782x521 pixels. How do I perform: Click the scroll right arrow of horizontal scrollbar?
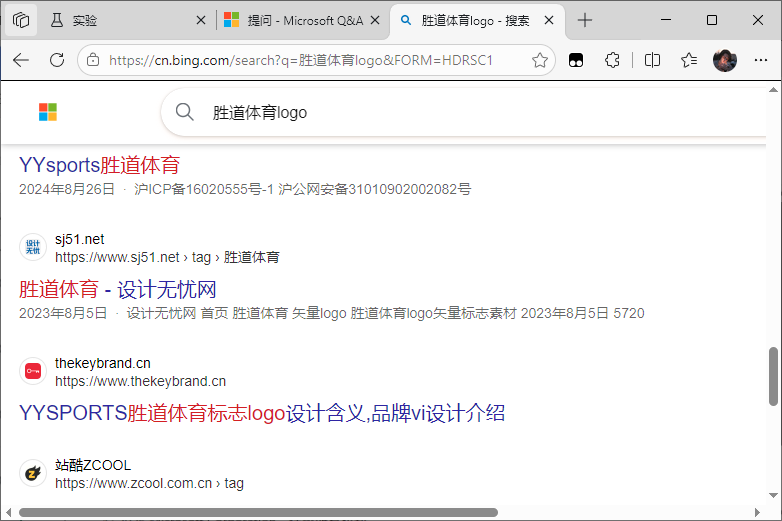tap(757, 513)
